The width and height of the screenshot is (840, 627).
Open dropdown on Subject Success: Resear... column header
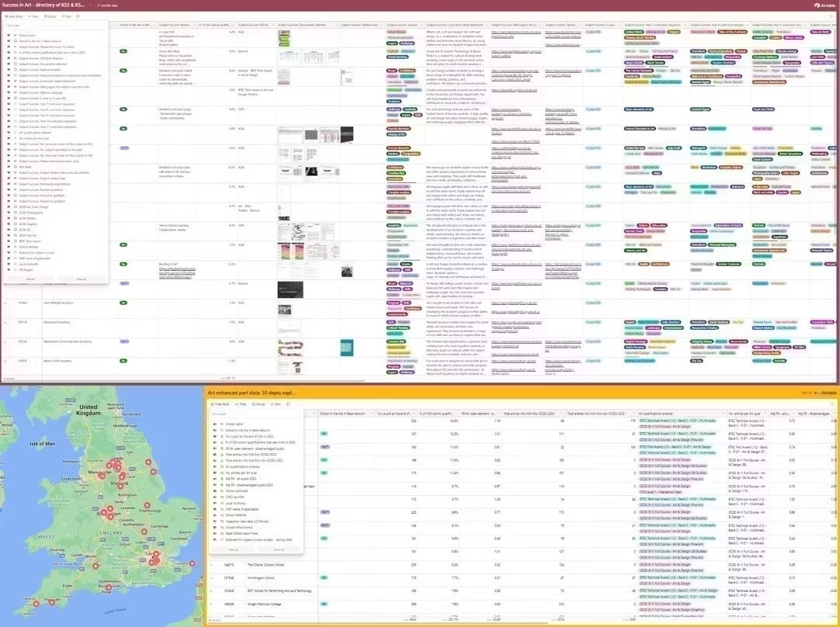(194, 25)
